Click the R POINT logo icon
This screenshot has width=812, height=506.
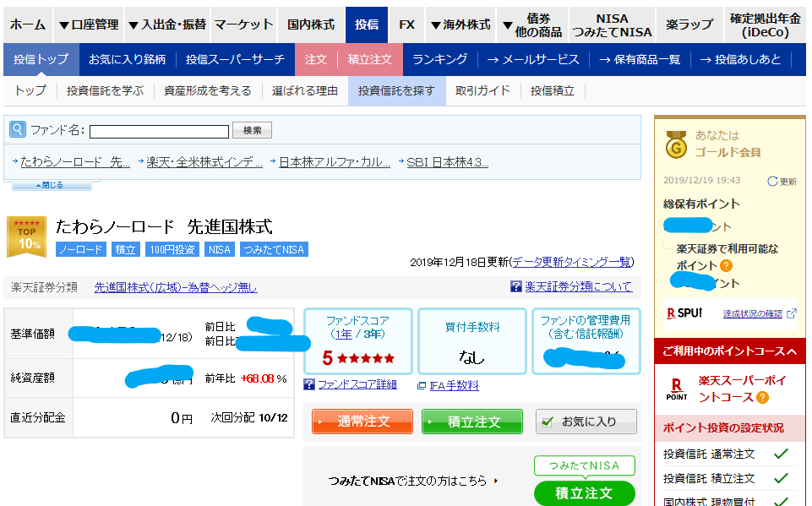pyautogui.click(x=676, y=389)
